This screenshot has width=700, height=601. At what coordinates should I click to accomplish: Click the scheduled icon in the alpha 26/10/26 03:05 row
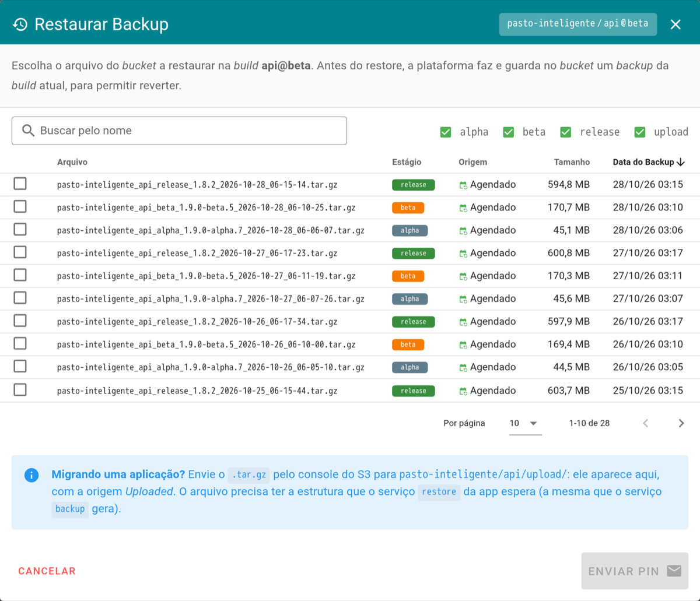click(x=463, y=368)
